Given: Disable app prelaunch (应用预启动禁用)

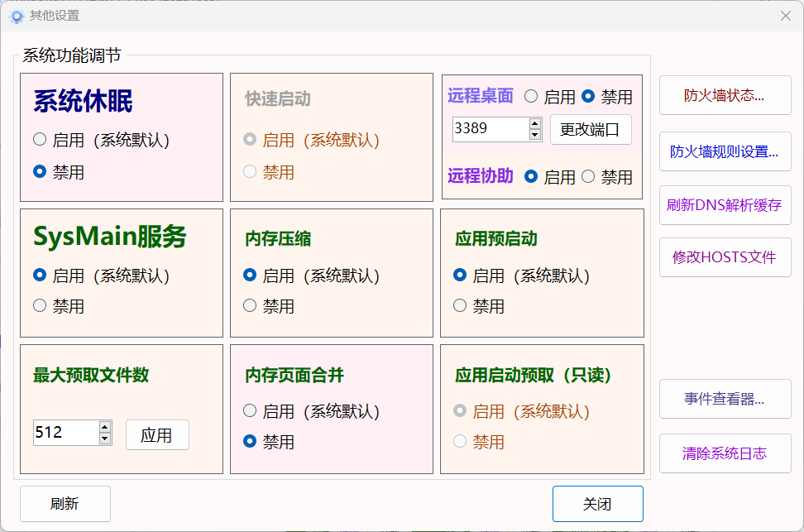Looking at the screenshot, I should point(460,306).
